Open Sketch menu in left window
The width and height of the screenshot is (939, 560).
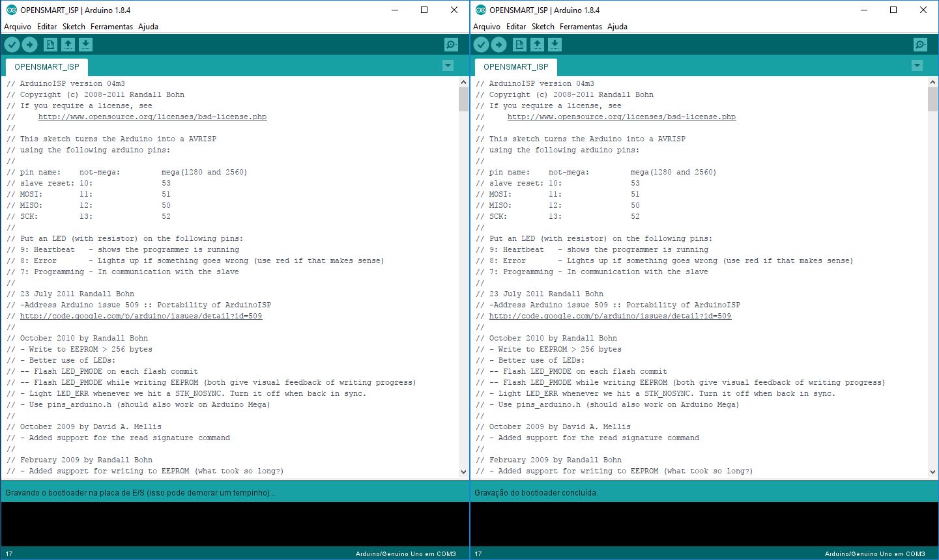[x=74, y=27]
